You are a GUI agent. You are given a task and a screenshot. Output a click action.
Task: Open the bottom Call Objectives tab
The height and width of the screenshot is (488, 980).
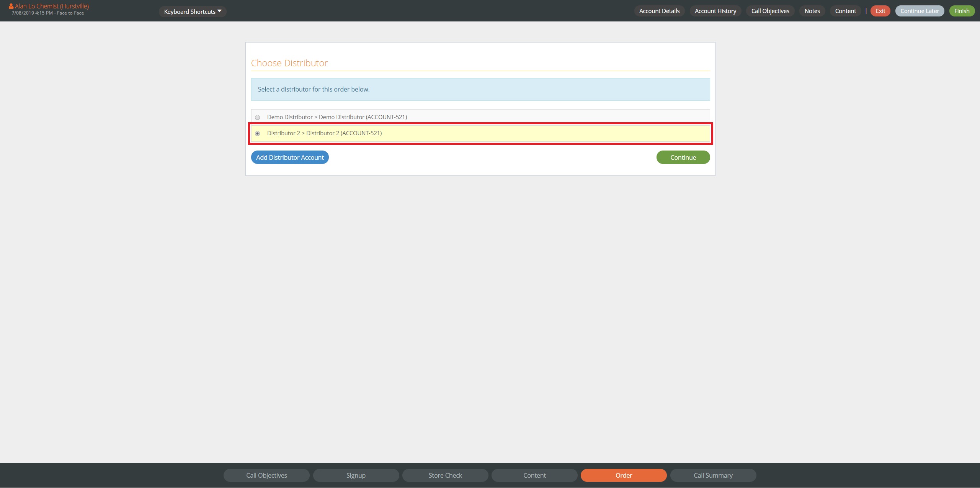pos(266,475)
